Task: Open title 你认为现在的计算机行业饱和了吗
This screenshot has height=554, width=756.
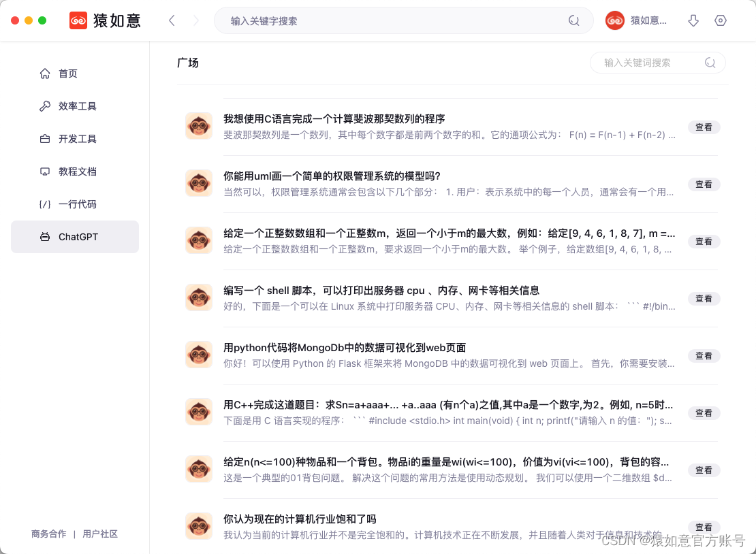Action: (x=300, y=519)
